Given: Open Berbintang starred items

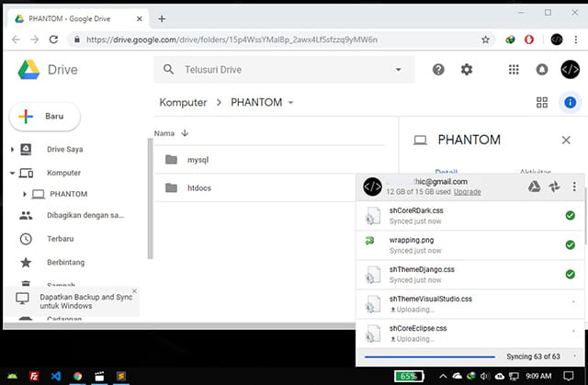Looking at the screenshot, I should [x=65, y=263].
